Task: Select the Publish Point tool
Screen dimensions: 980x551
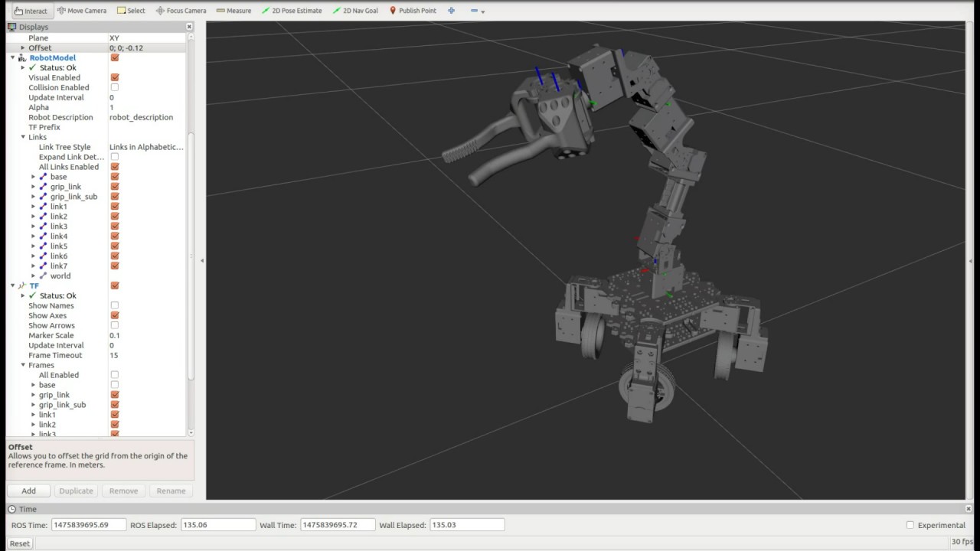Action: 413,11
